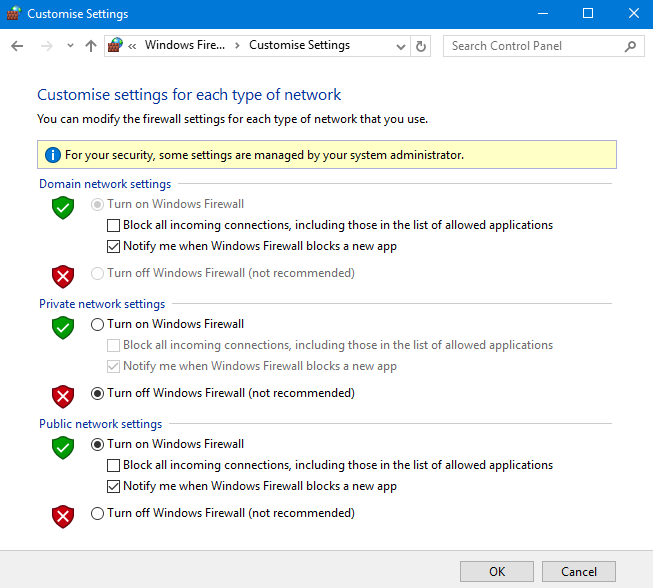Click 'Private network settings' heading
The image size is (653, 588).
pyautogui.click(x=102, y=304)
